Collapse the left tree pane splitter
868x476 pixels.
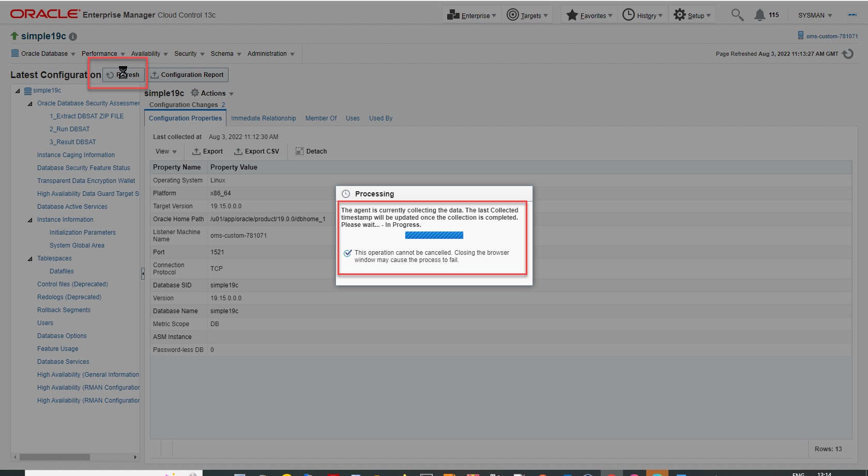(x=143, y=273)
